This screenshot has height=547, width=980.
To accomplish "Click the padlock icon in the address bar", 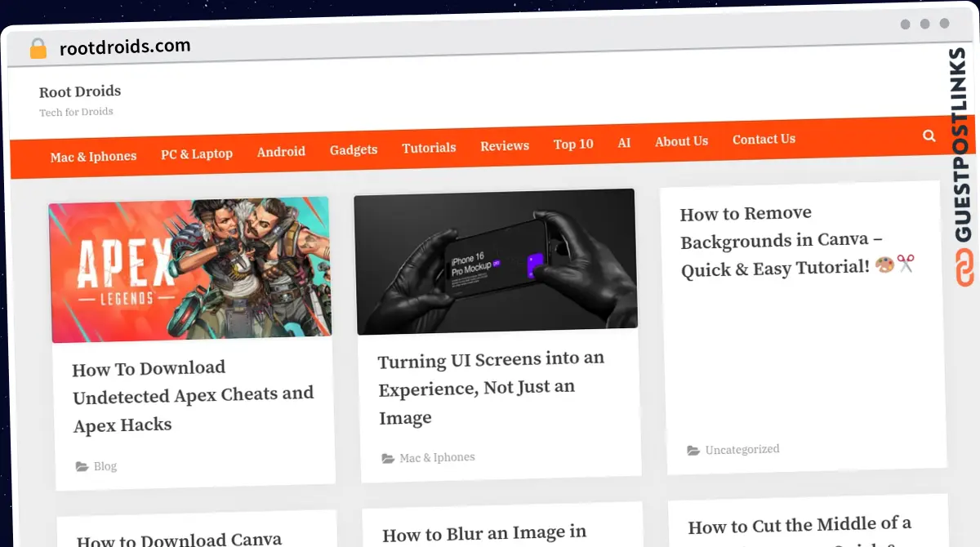I will point(37,47).
